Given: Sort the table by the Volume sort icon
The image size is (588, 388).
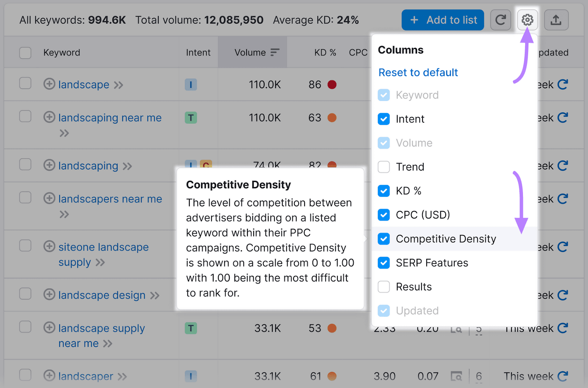Looking at the screenshot, I should (274, 52).
